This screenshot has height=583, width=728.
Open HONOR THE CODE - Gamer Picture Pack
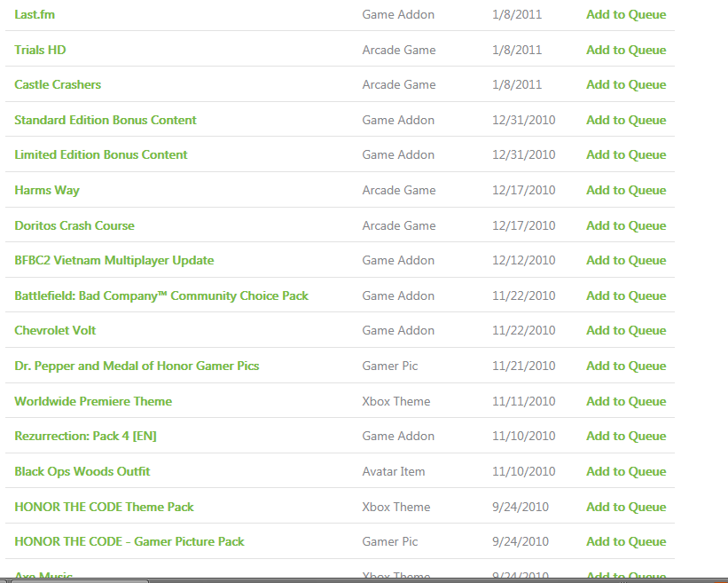(x=129, y=541)
